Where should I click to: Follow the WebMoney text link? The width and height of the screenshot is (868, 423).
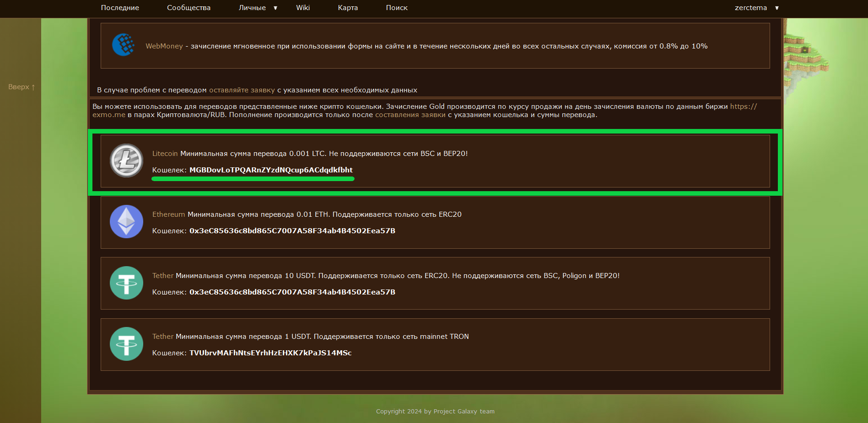click(x=164, y=46)
